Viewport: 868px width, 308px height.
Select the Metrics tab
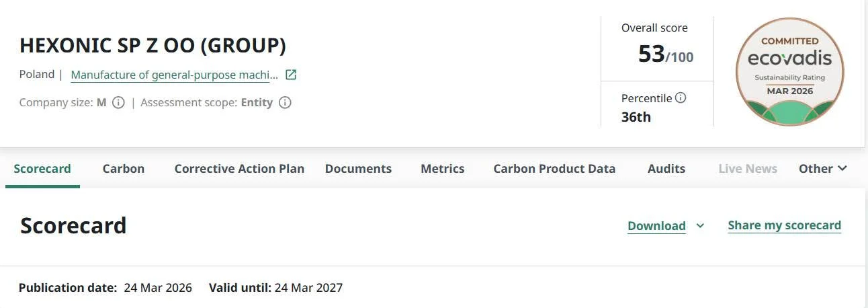[x=443, y=169]
